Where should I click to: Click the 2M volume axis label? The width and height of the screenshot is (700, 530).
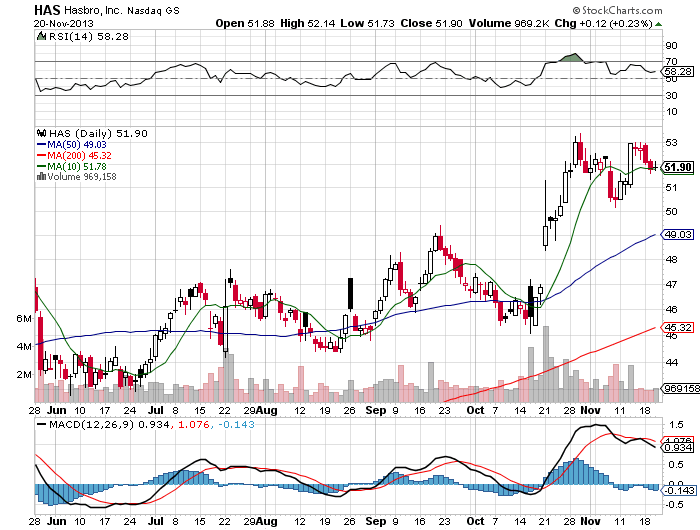click(x=25, y=374)
